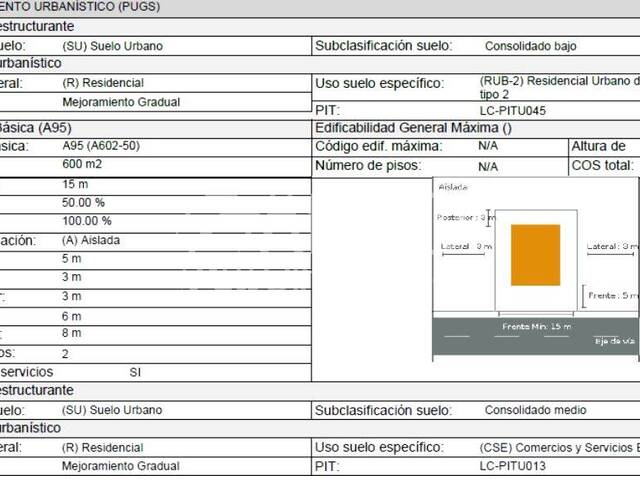Click the "Altura de" label
640x480 pixels.
click(598, 146)
